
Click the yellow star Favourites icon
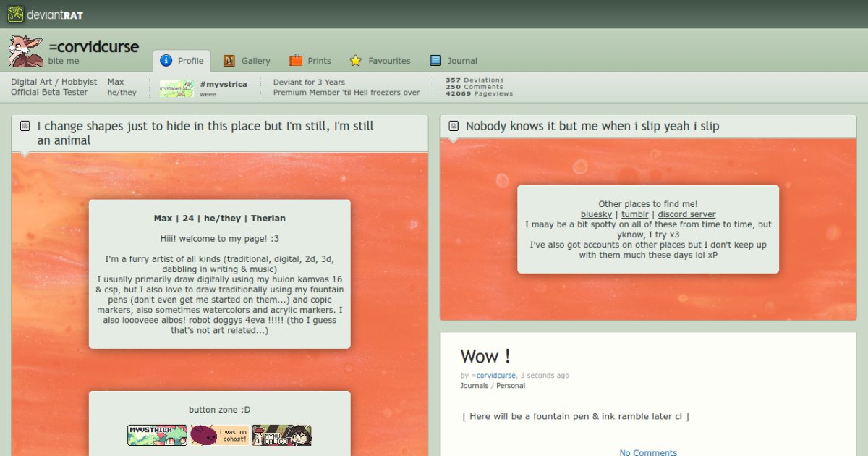(x=355, y=61)
